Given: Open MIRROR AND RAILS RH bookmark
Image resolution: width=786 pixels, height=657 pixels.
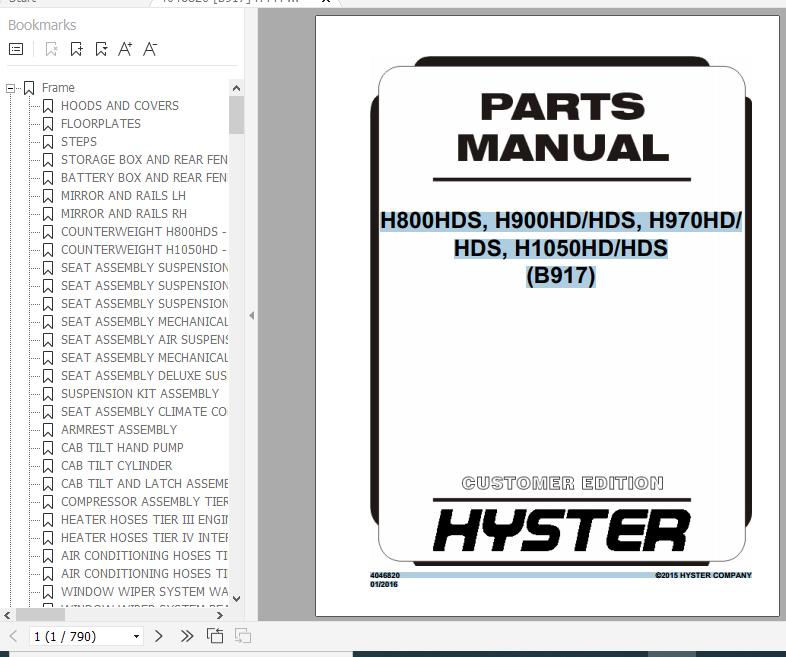Looking at the screenshot, I should [124, 214].
